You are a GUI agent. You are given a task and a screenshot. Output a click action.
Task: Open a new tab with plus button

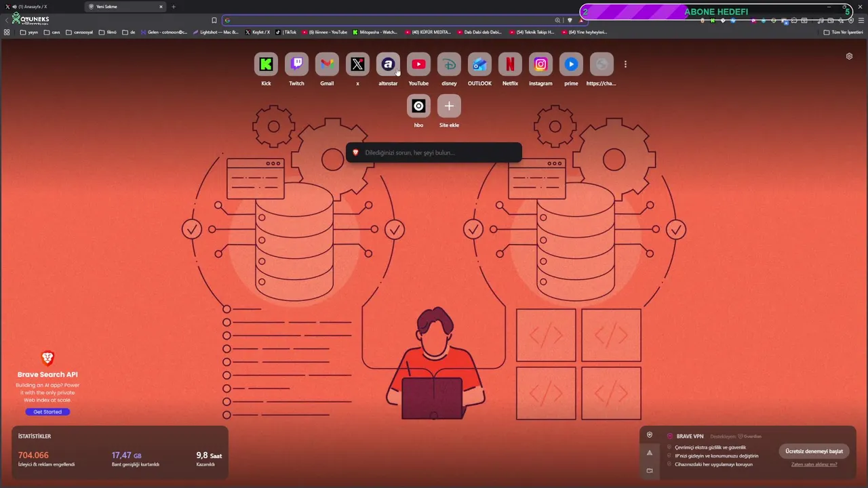tap(173, 7)
